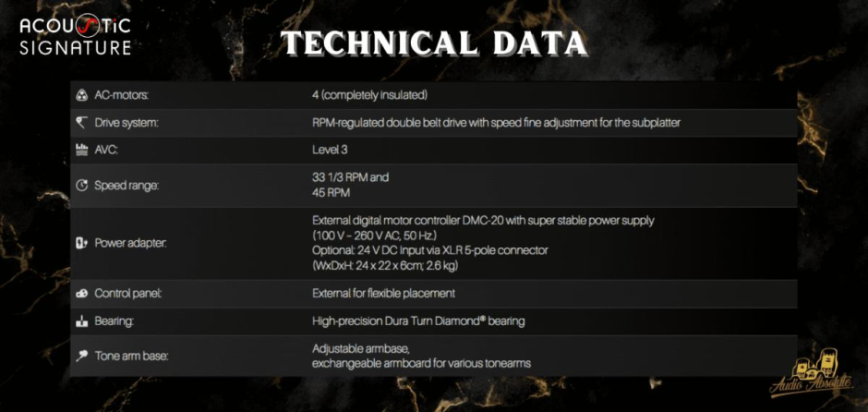Click the Drive system belt icon
This screenshot has height=412, width=868.
[81, 122]
